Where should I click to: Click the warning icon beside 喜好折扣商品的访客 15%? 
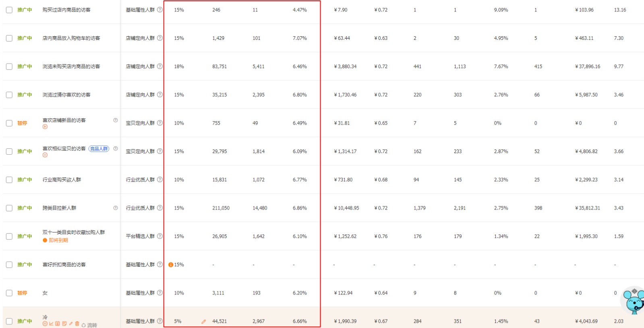click(171, 265)
